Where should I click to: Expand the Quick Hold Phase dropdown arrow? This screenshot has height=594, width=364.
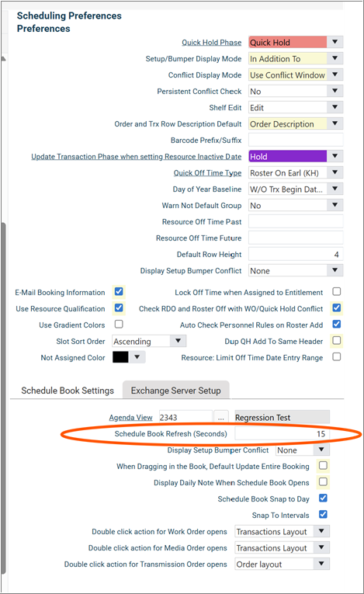335,42
